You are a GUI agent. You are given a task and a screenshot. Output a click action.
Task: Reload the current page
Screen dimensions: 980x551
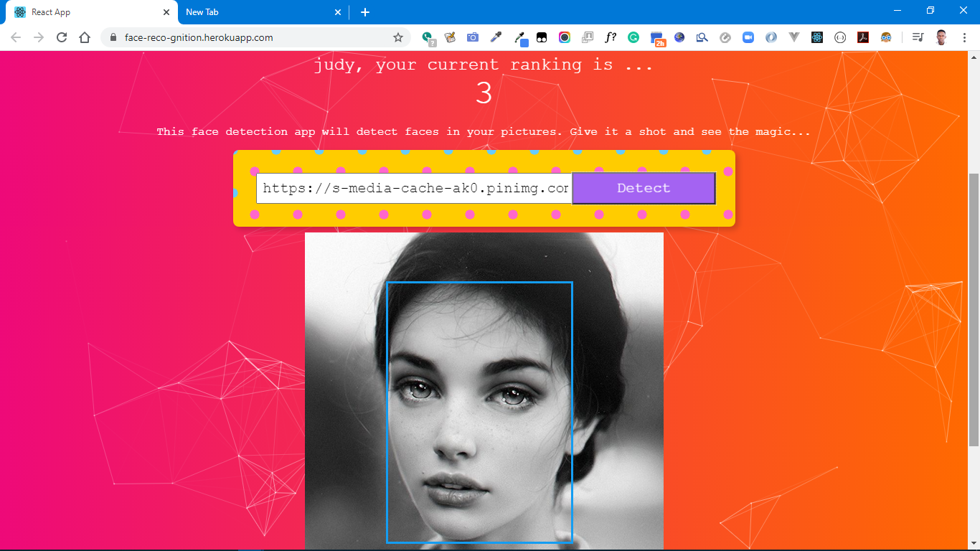pyautogui.click(x=62, y=37)
